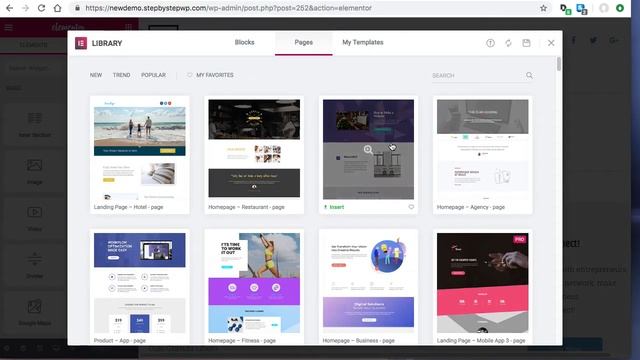Filter templates by POPULAR
The width and height of the screenshot is (640, 360).
pyautogui.click(x=153, y=75)
